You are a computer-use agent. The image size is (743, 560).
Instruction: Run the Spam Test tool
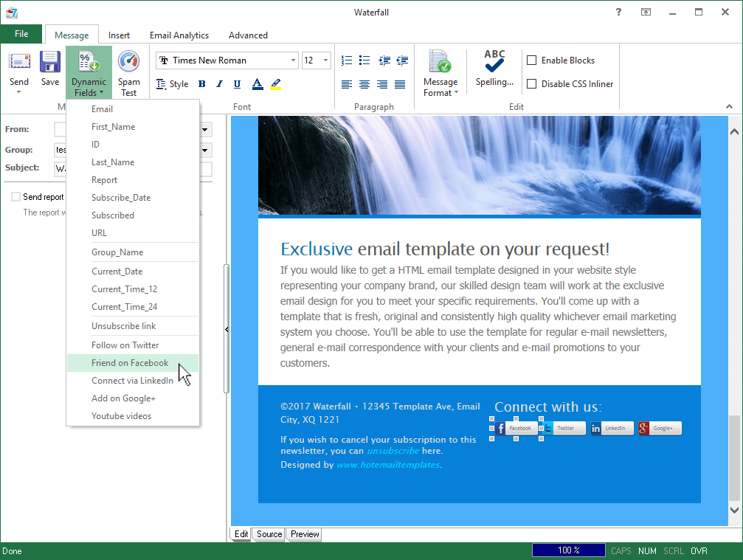point(128,72)
